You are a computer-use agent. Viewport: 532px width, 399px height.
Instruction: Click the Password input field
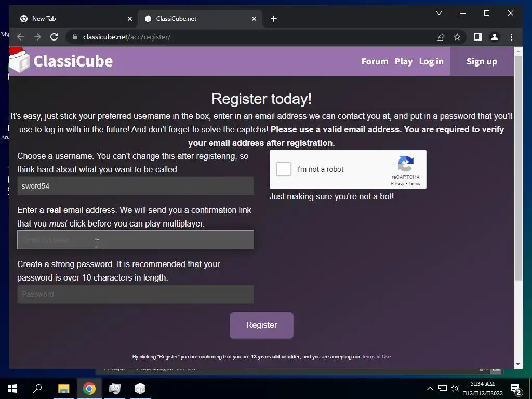136,294
